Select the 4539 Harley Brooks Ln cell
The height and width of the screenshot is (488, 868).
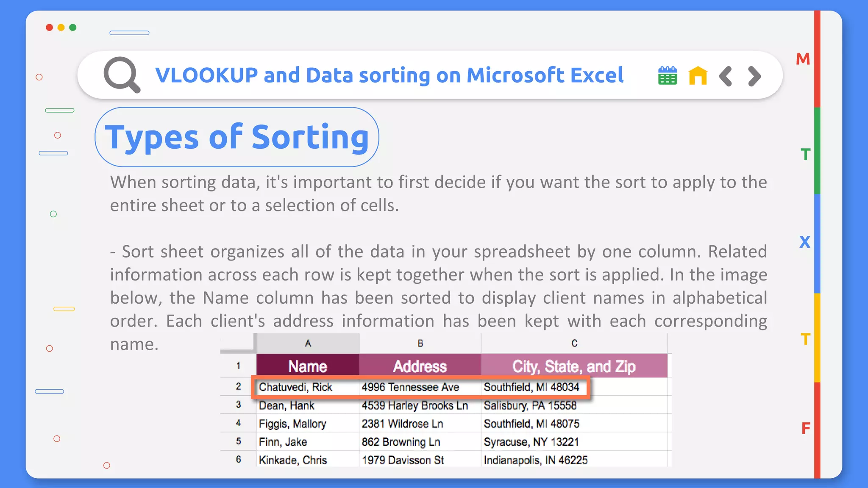(420, 405)
